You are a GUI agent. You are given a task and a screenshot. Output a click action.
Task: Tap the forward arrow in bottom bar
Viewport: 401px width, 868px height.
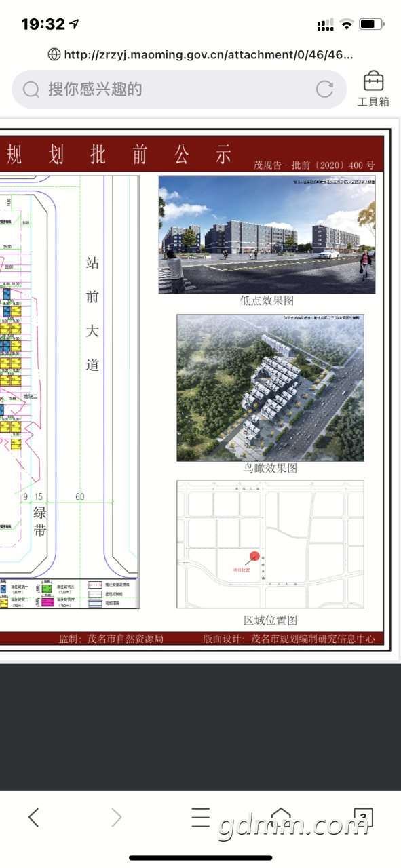116,818
